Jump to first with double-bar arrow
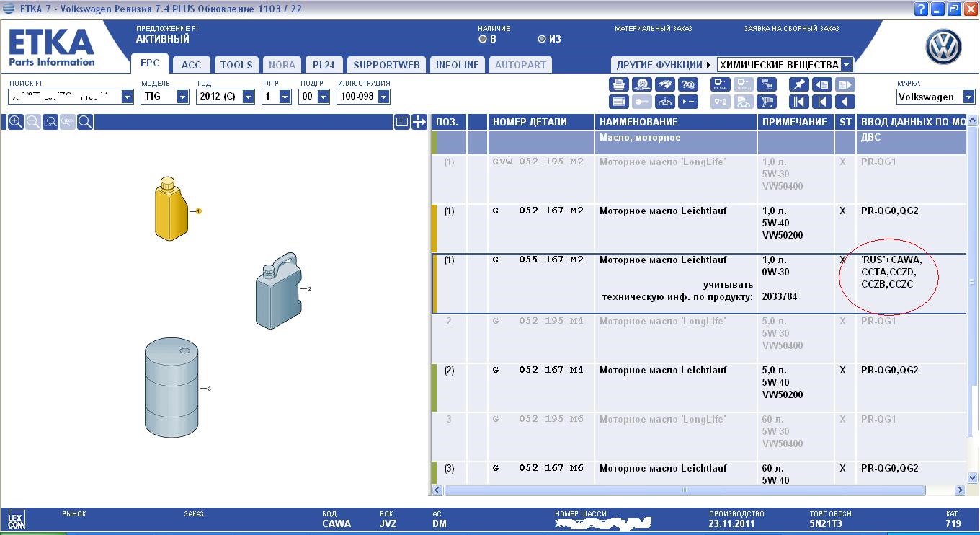The width and height of the screenshot is (980, 535). point(798,102)
